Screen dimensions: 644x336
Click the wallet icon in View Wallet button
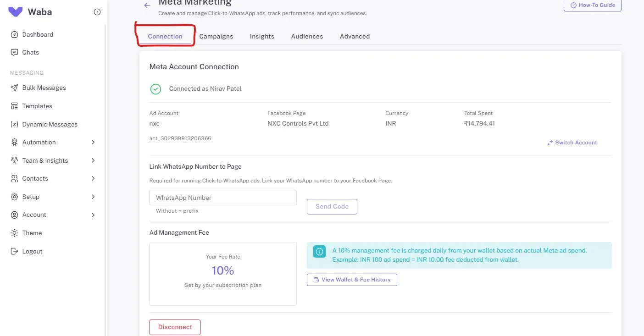[316, 280]
